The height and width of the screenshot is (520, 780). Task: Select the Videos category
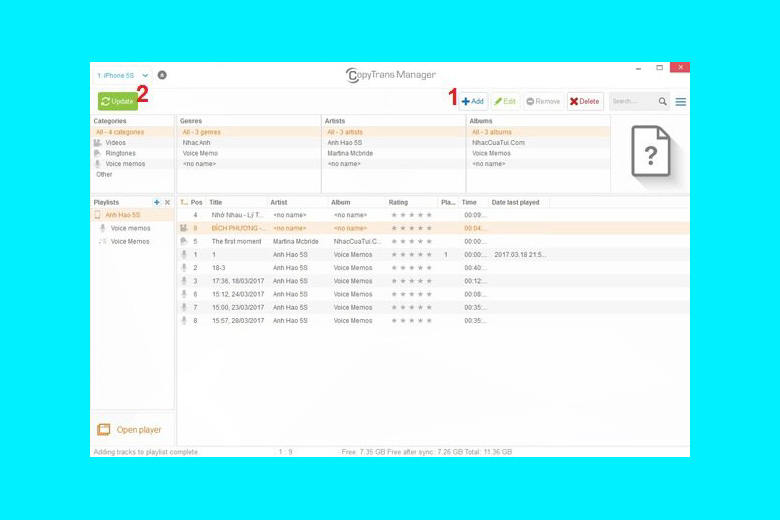[x=132, y=142]
